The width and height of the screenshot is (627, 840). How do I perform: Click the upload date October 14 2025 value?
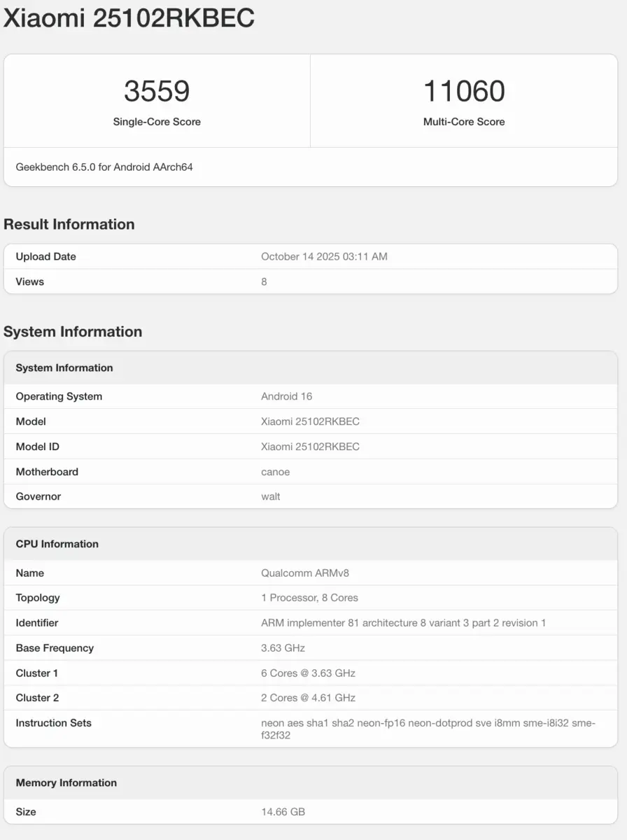(324, 256)
